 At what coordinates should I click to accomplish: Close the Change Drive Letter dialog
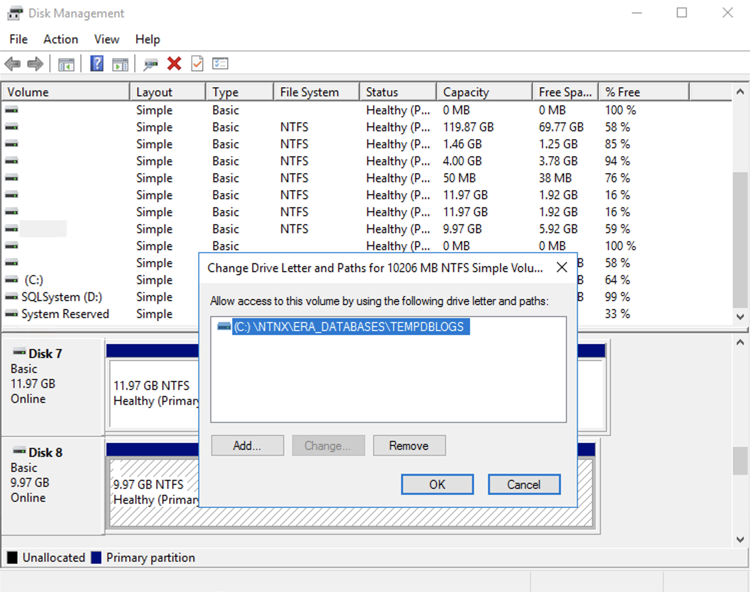point(562,267)
